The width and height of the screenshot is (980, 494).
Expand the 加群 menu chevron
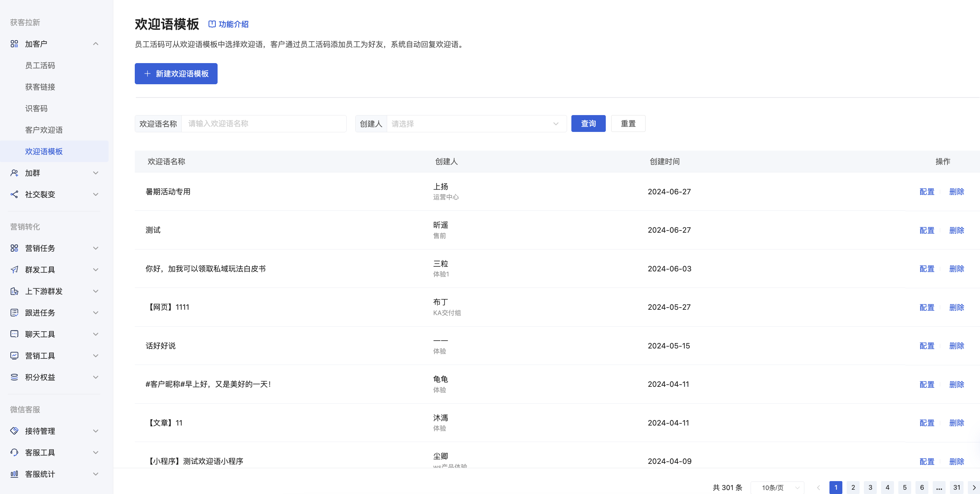[95, 173]
